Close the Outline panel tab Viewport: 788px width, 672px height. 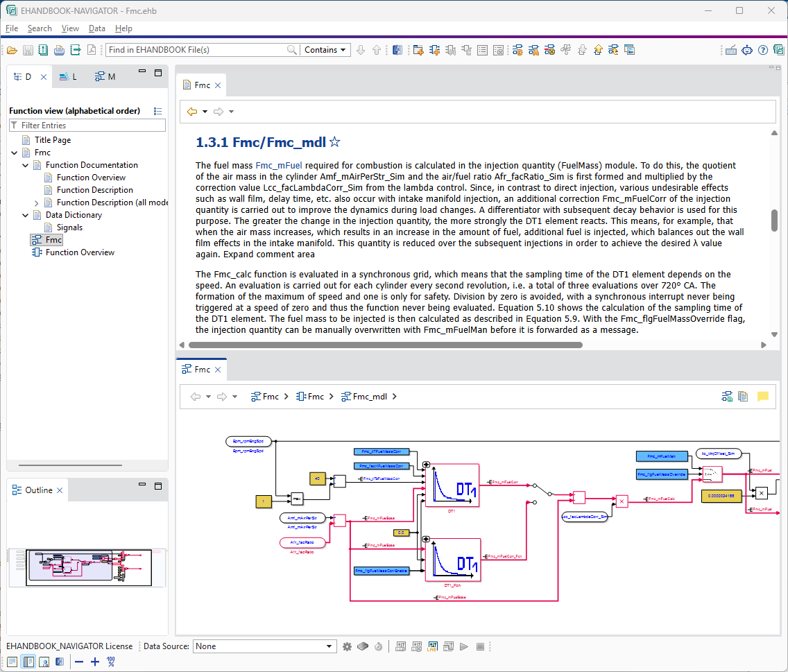[59, 490]
